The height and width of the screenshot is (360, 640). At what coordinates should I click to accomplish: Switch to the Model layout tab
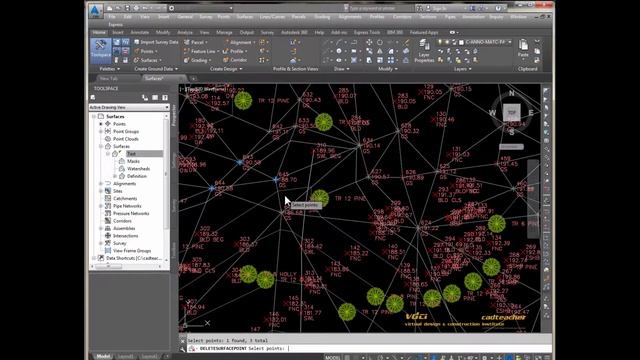tap(103, 356)
